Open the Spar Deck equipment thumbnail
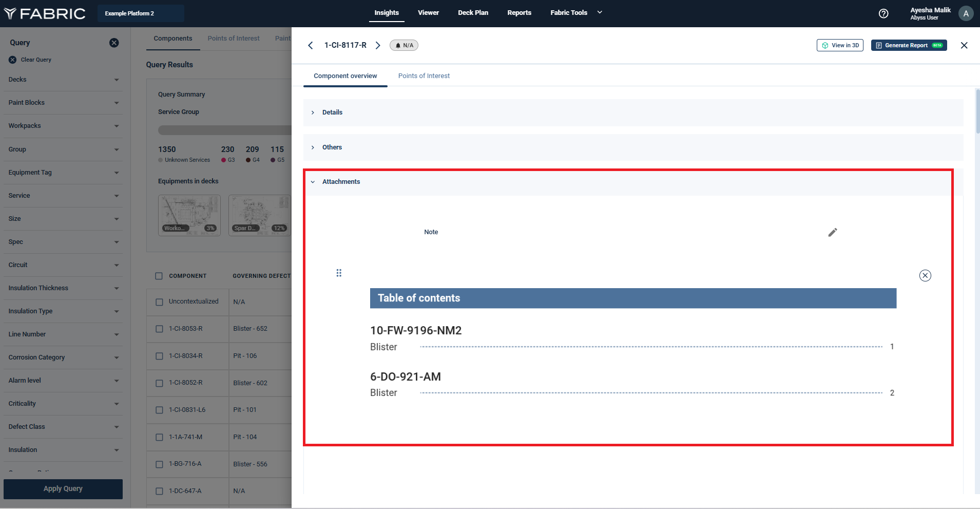The width and height of the screenshot is (980, 509). coord(259,215)
